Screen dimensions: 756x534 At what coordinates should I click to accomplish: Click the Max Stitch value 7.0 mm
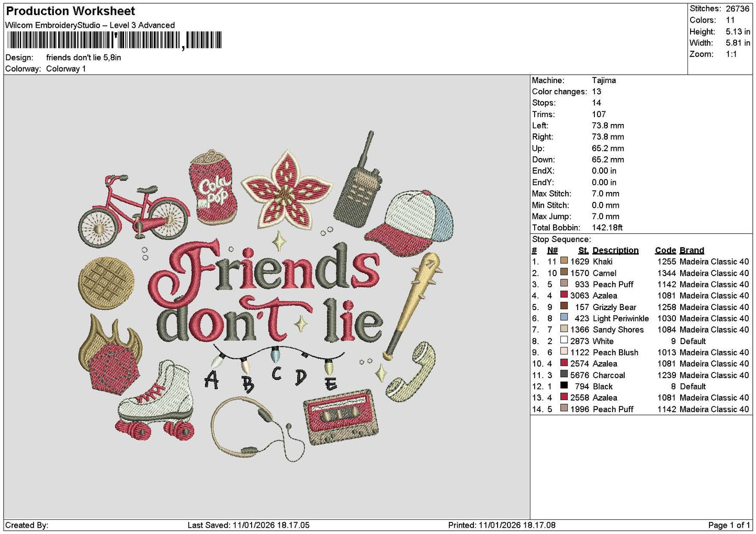[x=605, y=194]
